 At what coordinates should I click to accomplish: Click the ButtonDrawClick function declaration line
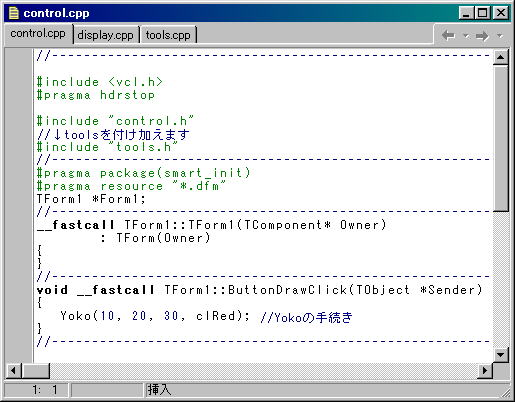click(x=260, y=290)
